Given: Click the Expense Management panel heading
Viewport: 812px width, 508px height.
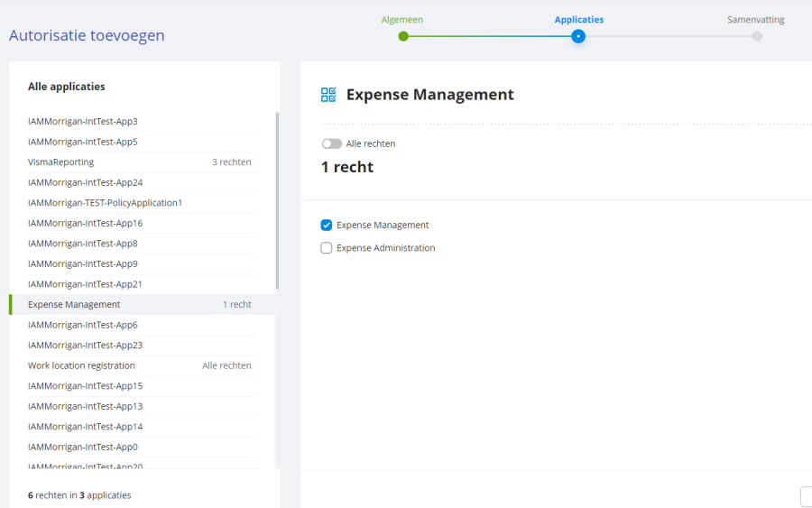Looking at the screenshot, I should pyautogui.click(x=429, y=94).
